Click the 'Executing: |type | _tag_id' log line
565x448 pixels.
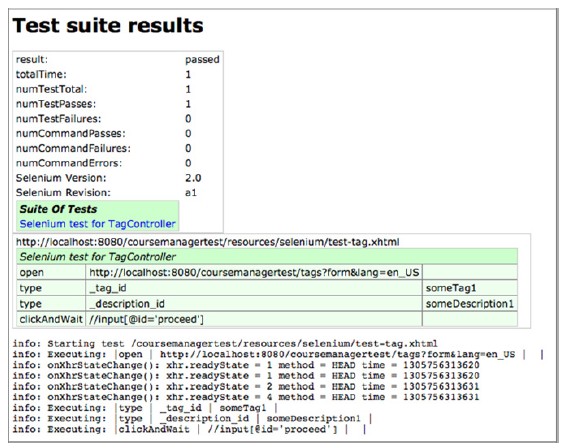pos(145,408)
